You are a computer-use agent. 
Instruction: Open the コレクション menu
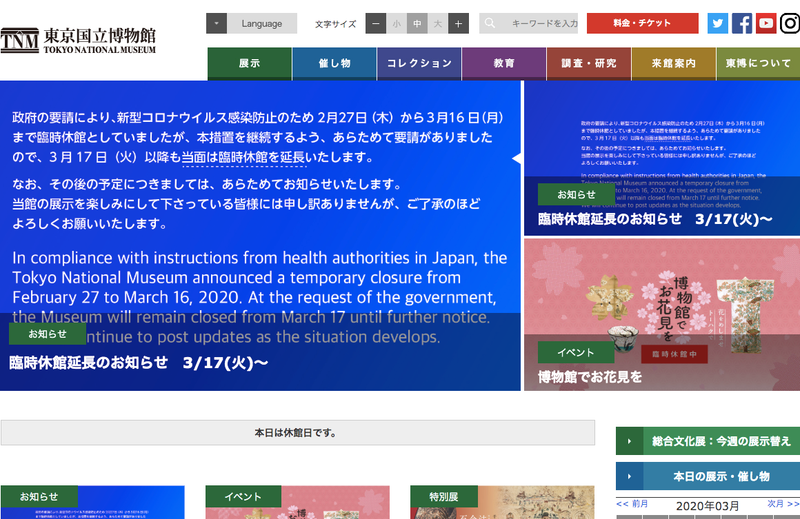[x=419, y=63]
